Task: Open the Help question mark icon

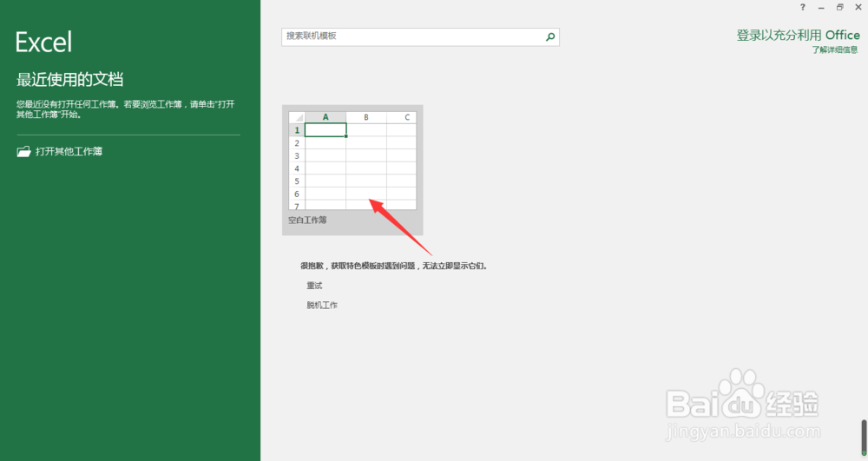Action: pyautogui.click(x=803, y=7)
